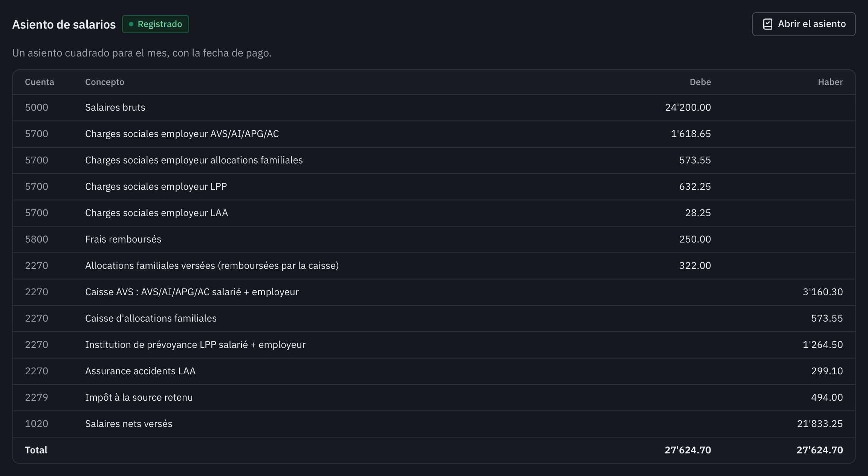The image size is (868, 476).
Task: Select Institution de prévoyance LPP row
Action: 434,345
